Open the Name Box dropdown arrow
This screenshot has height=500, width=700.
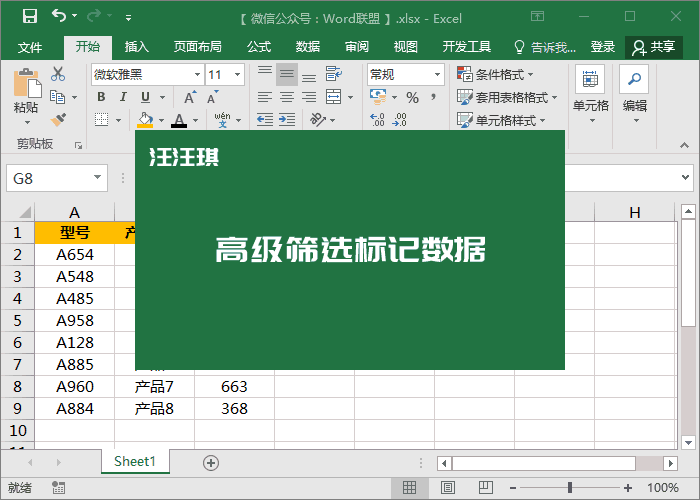click(x=97, y=178)
